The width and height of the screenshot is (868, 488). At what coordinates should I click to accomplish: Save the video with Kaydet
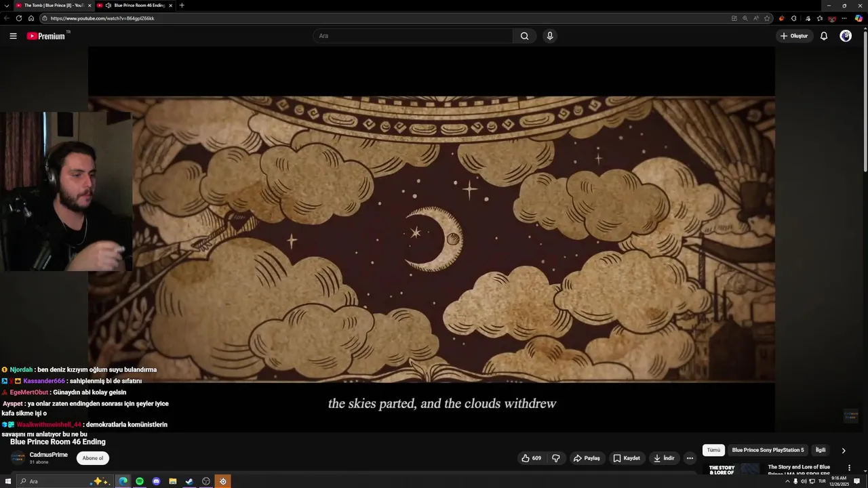pos(627,458)
